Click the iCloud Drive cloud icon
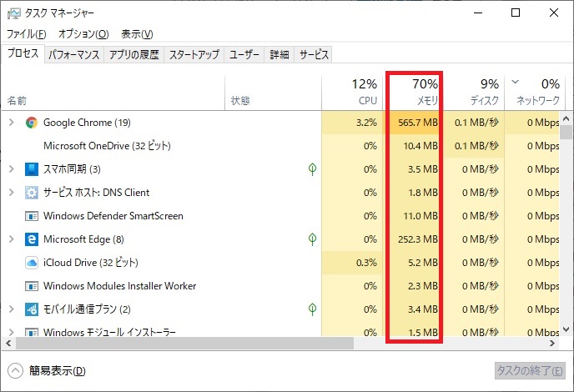 32,263
